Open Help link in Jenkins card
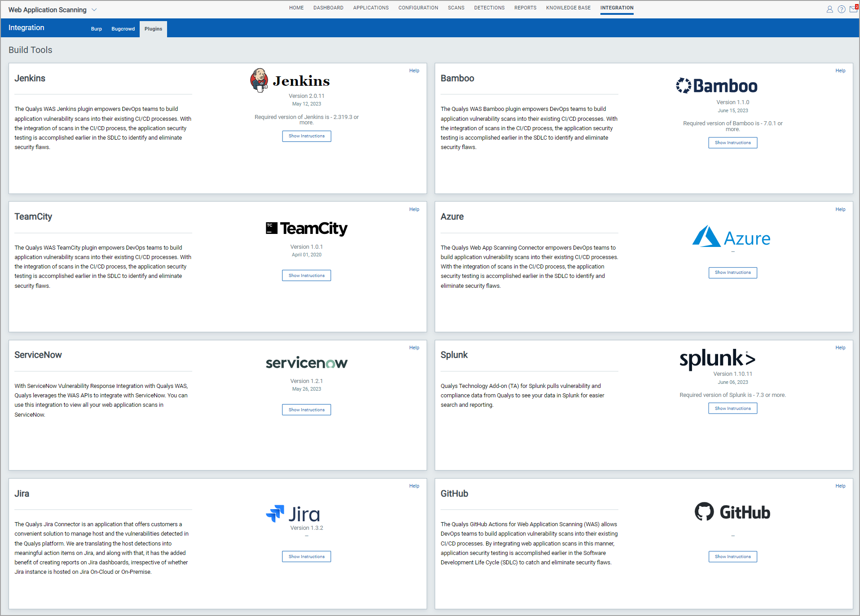The image size is (860, 616). click(x=414, y=70)
